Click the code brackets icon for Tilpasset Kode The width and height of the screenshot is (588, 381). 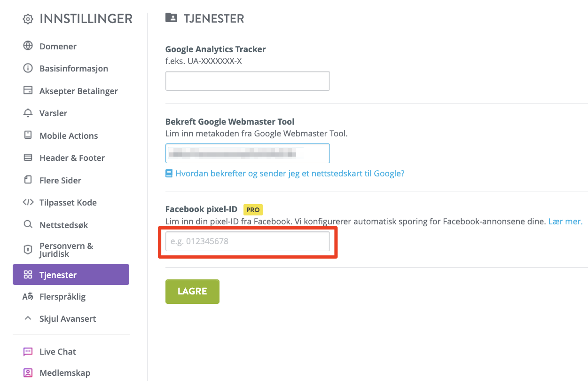28,202
